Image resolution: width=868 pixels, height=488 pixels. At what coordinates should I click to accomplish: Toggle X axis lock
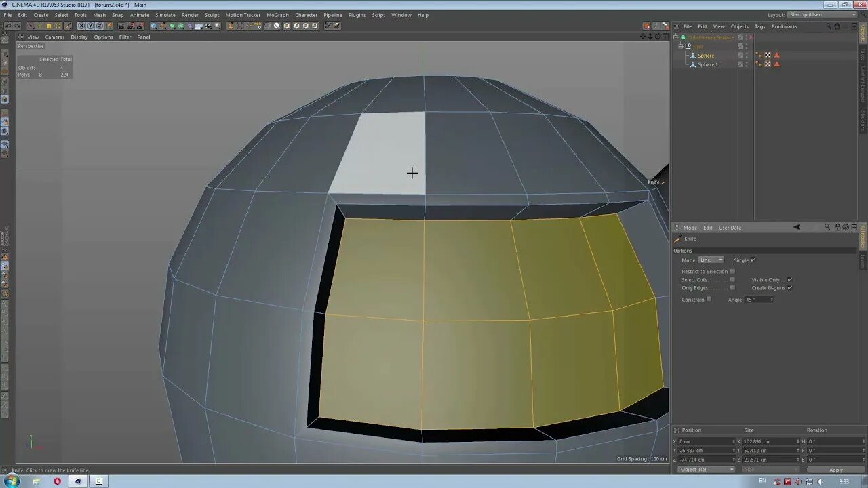point(81,26)
